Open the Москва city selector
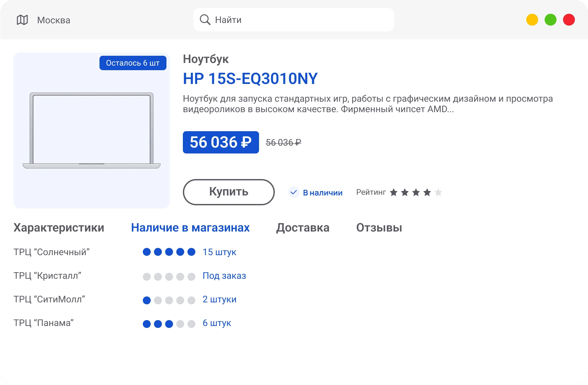 click(x=54, y=20)
